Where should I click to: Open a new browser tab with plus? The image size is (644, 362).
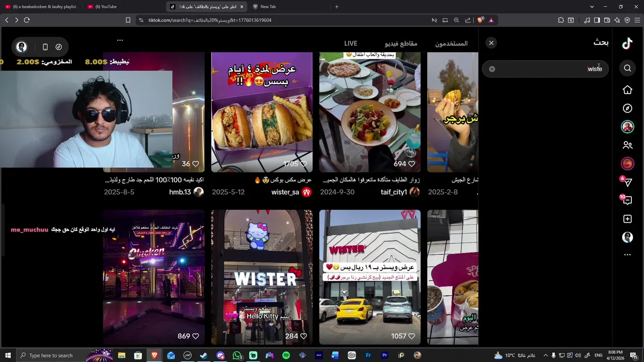pyautogui.click(x=337, y=7)
